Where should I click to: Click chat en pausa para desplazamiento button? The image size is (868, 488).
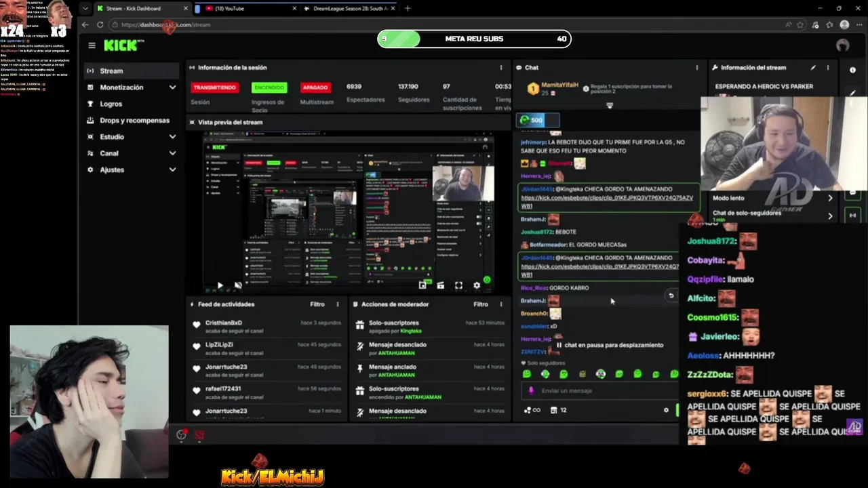(x=610, y=345)
